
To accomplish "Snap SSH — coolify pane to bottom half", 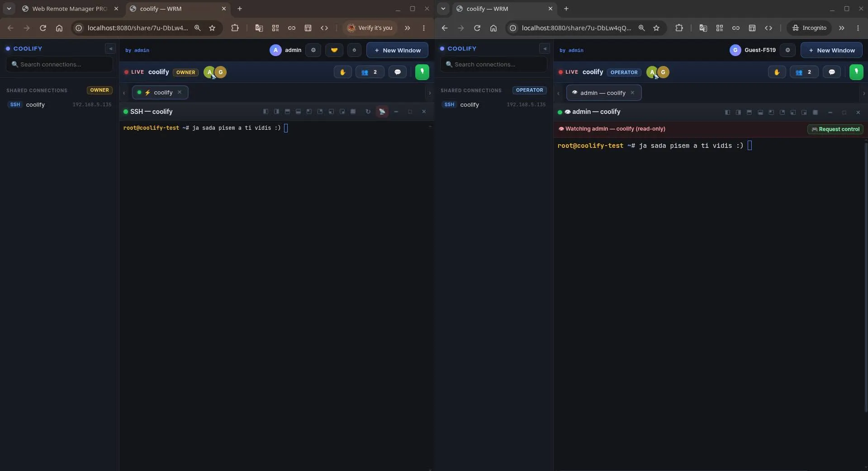I will click(298, 112).
